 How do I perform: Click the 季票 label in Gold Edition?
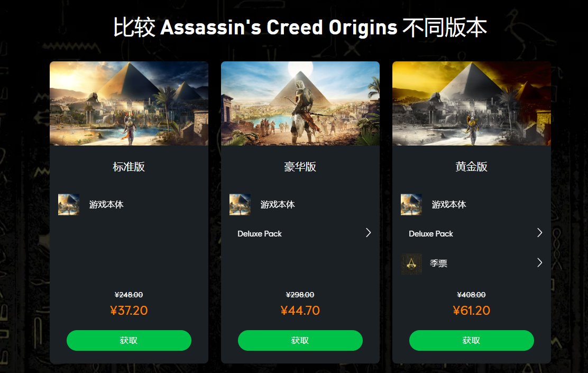(439, 263)
